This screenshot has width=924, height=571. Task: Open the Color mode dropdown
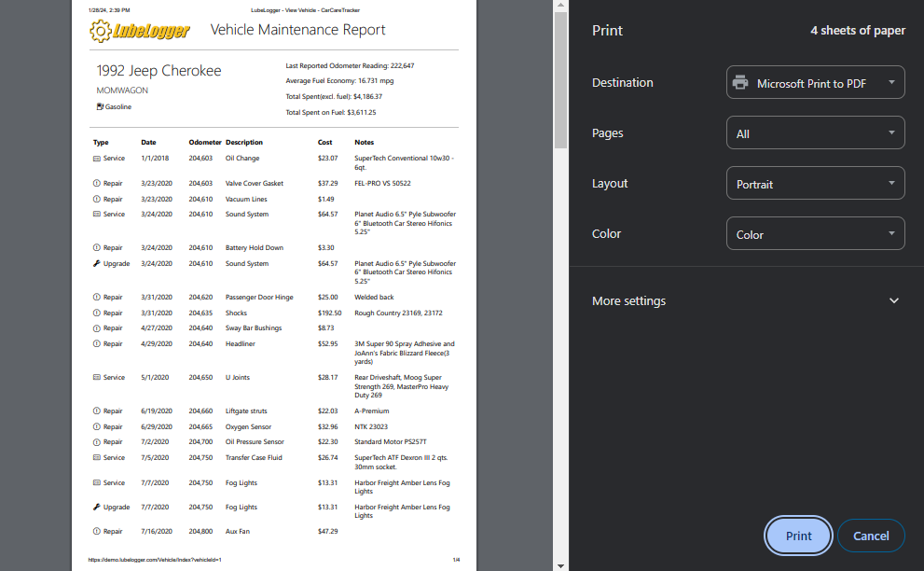coord(815,234)
